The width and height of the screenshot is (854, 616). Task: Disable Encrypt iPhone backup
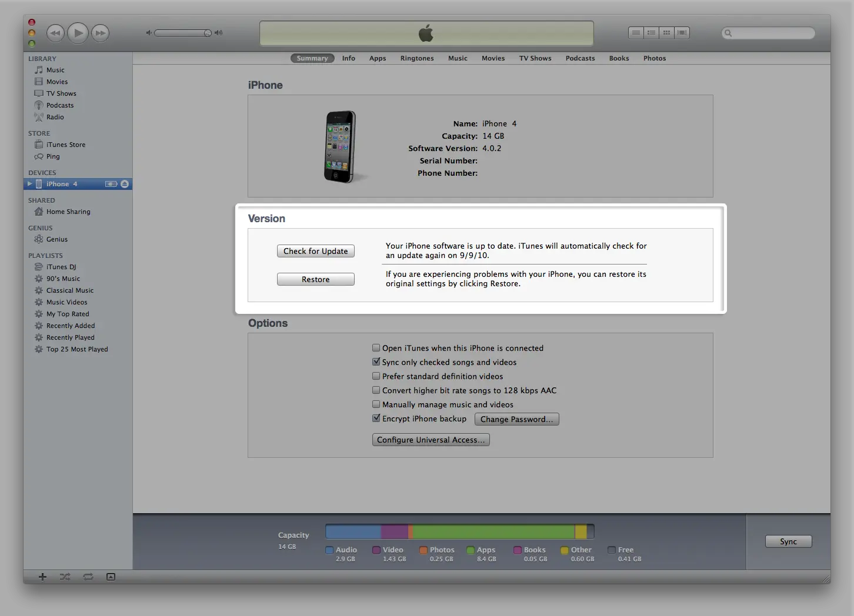(376, 419)
